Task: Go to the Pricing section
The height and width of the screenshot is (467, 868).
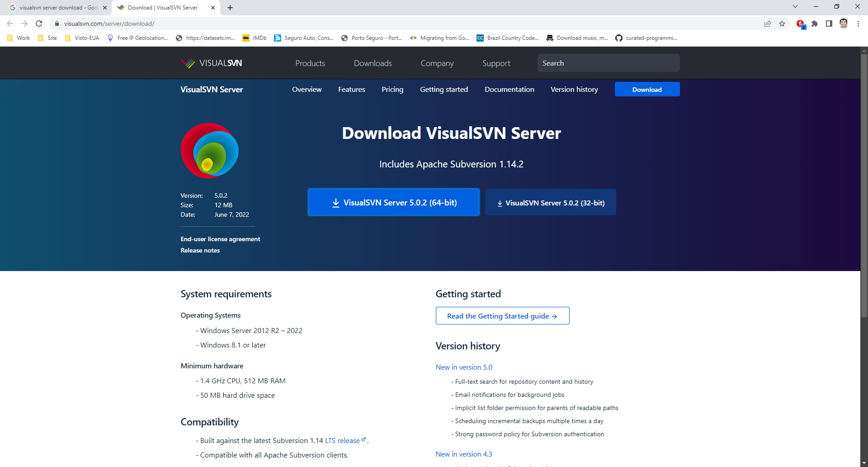Action: (x=392, y=90)
